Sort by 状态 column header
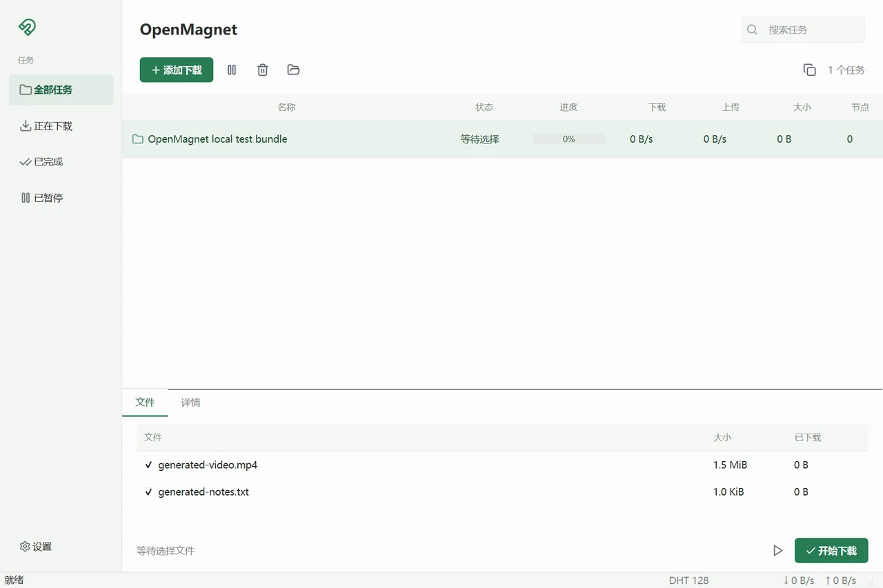Image resolution: width=883 pixels, height=588 pixels. (x=484, y=108)
